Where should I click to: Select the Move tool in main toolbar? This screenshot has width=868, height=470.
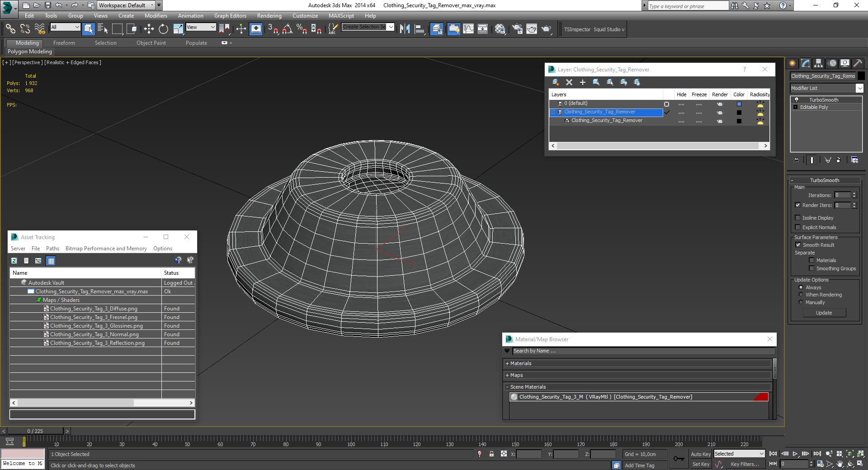point(149,29)
